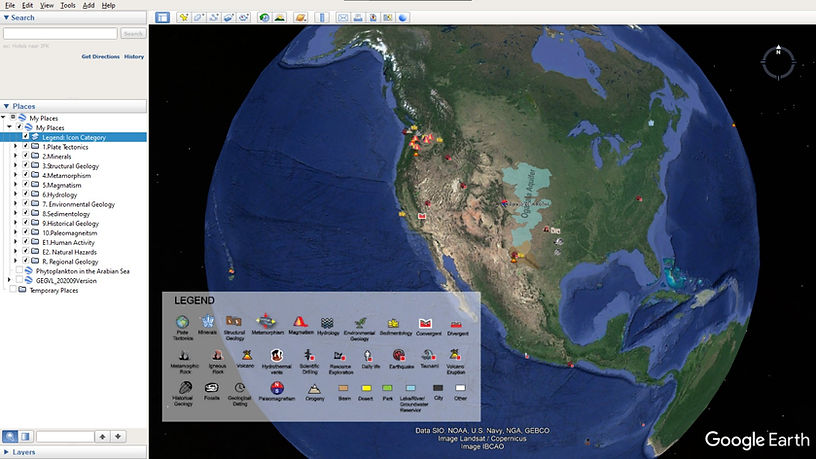Uncheck the 2.Minerals folder checkbox
816x459 pixels.
(26, 156)
